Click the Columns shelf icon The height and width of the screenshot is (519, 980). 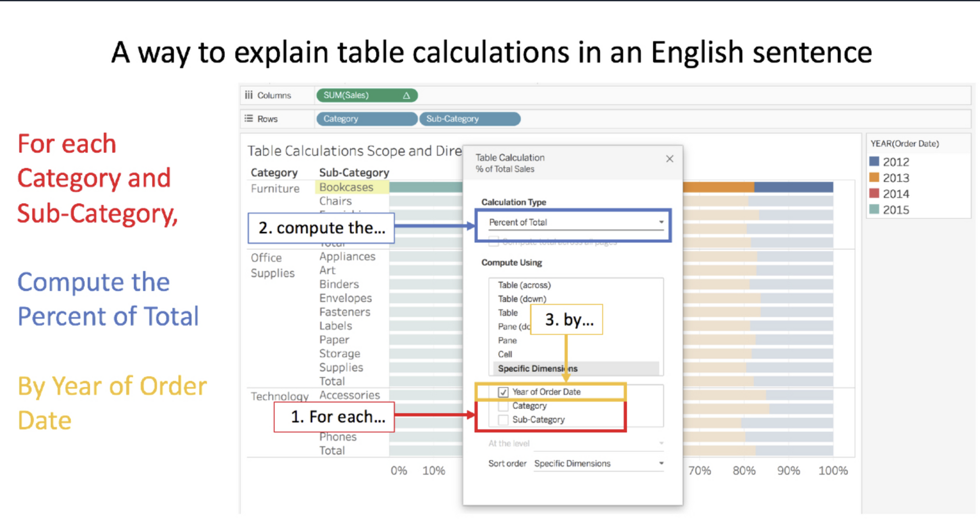(249, 95)
